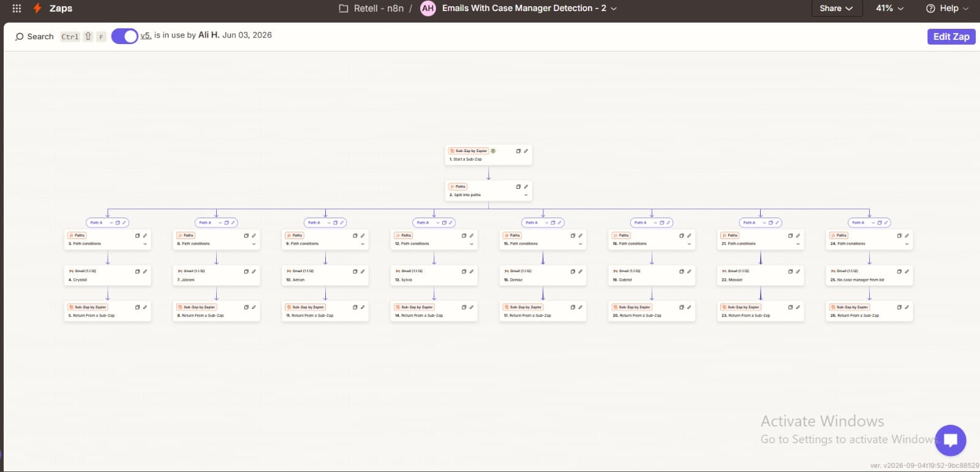Click notes icon on Split into paths step

point(518,186)
